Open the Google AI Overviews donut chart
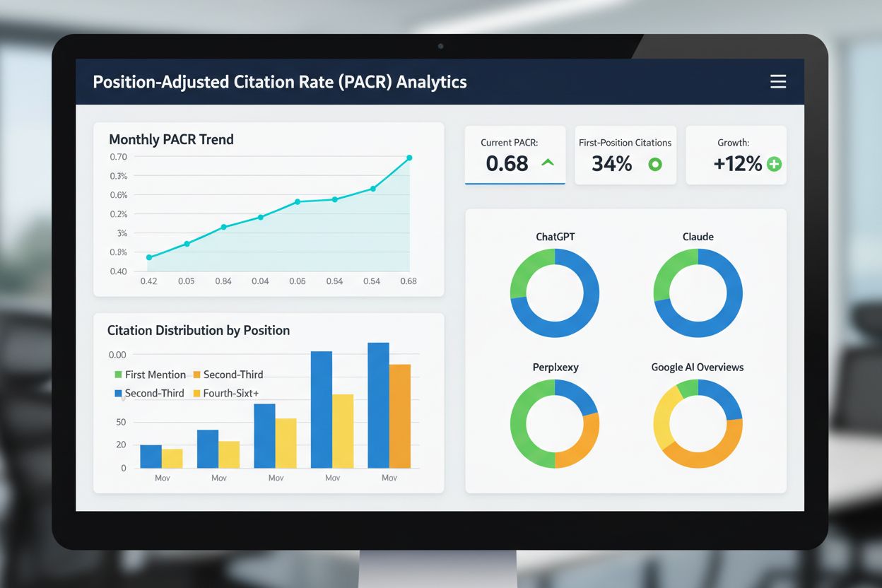The width and height of the screenshot is (882, 588). pos(698,424)
